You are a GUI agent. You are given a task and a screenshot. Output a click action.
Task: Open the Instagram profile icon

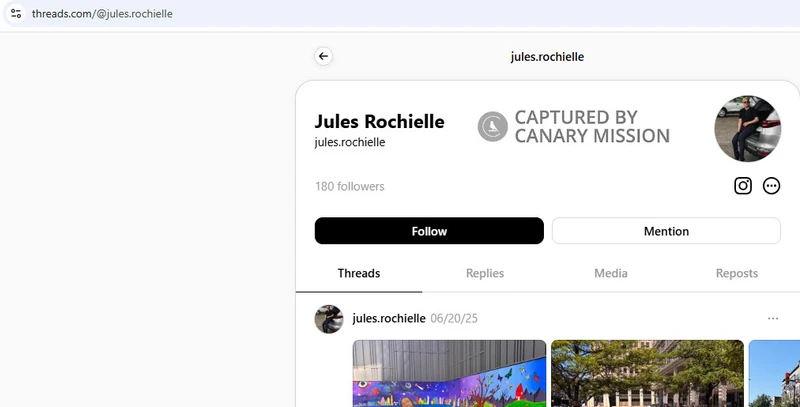coord(743,186)
